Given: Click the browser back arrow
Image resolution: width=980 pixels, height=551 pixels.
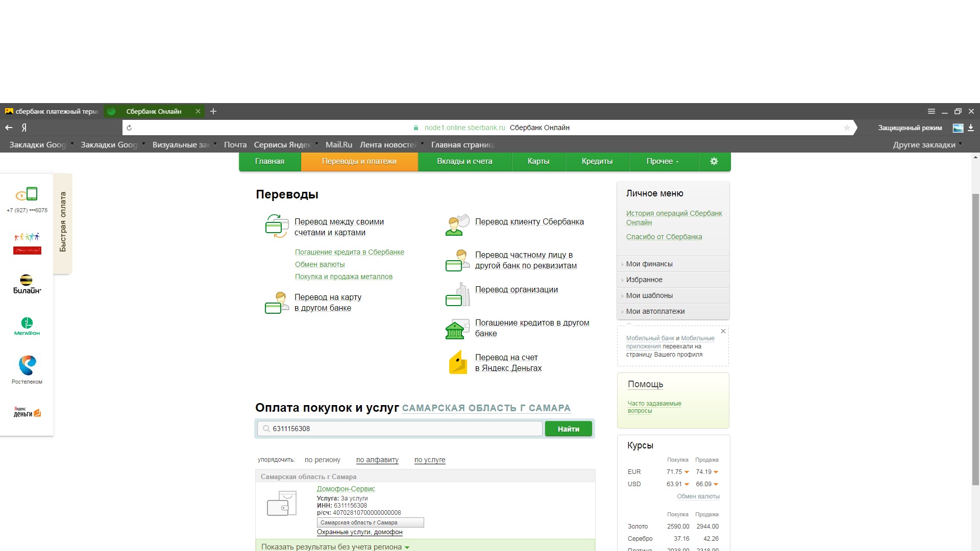Looking at the screenshot, I should tap(9, 128).
